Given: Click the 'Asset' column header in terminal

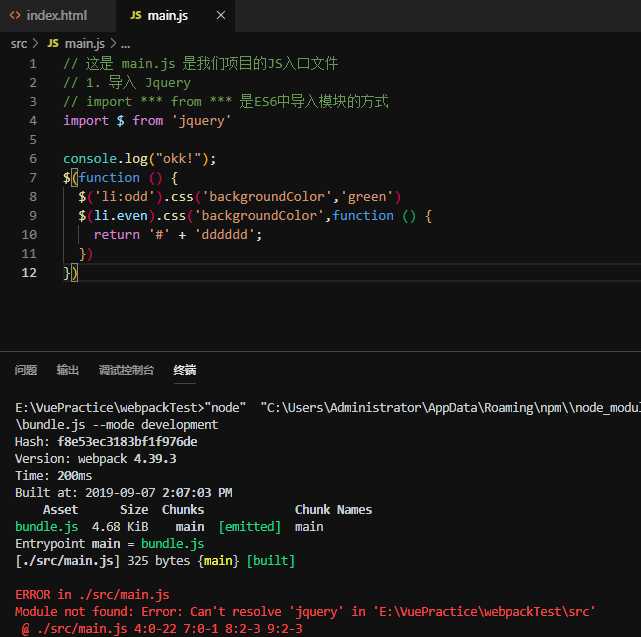Looking at the screenshot, I should click(x=60, y=510).
